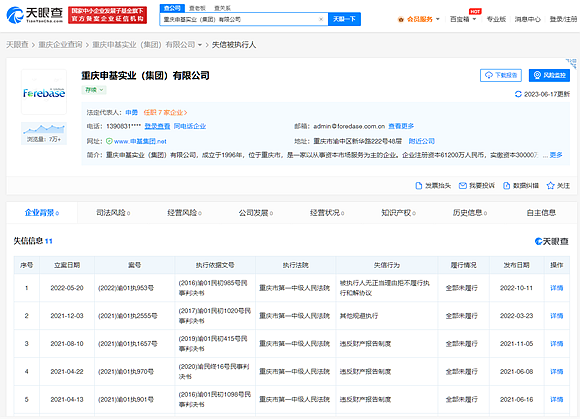Open 任职 7 家企业 link
The image size is (580, 419).
click(165, 112)
